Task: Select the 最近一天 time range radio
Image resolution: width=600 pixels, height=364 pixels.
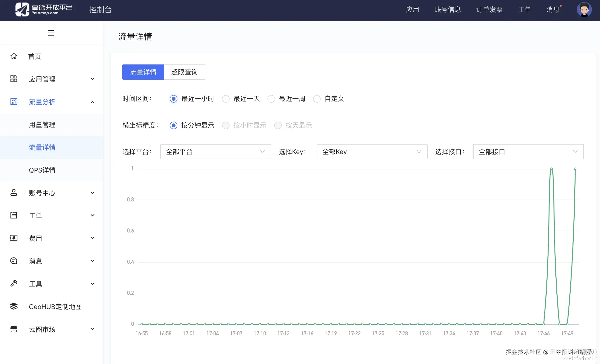Action: [x=226, y=99]
